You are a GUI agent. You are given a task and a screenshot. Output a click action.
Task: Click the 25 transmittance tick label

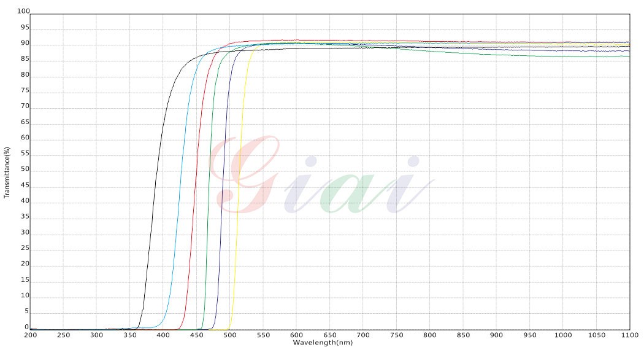tap(25, 248)
